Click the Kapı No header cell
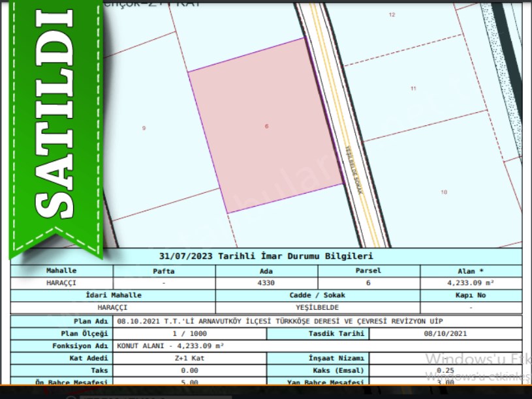 point(471,295)
